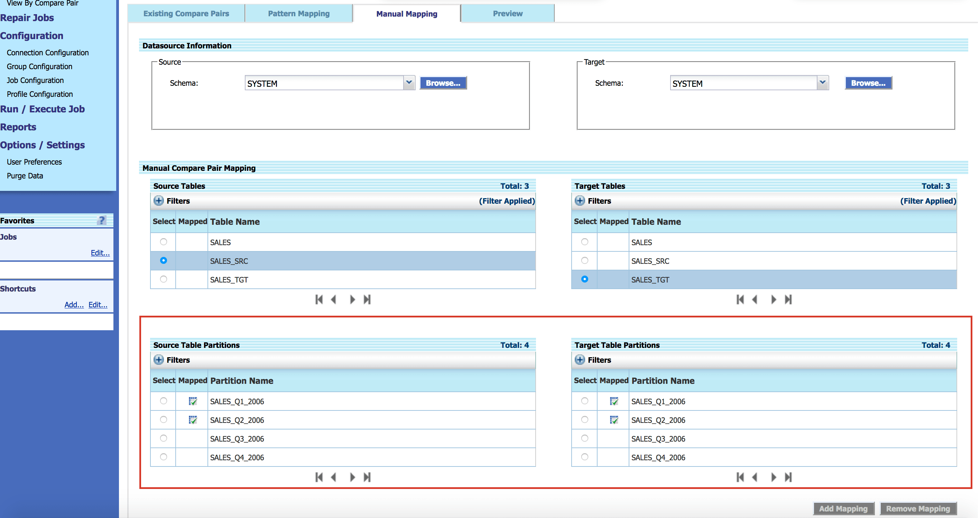
Task: Expand Filters in Source Tables panel
Action: click(x=159, y=201)
